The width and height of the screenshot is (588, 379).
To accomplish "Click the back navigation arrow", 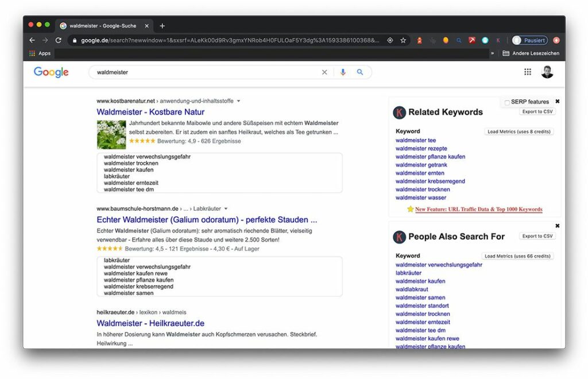I will (32, 40).
